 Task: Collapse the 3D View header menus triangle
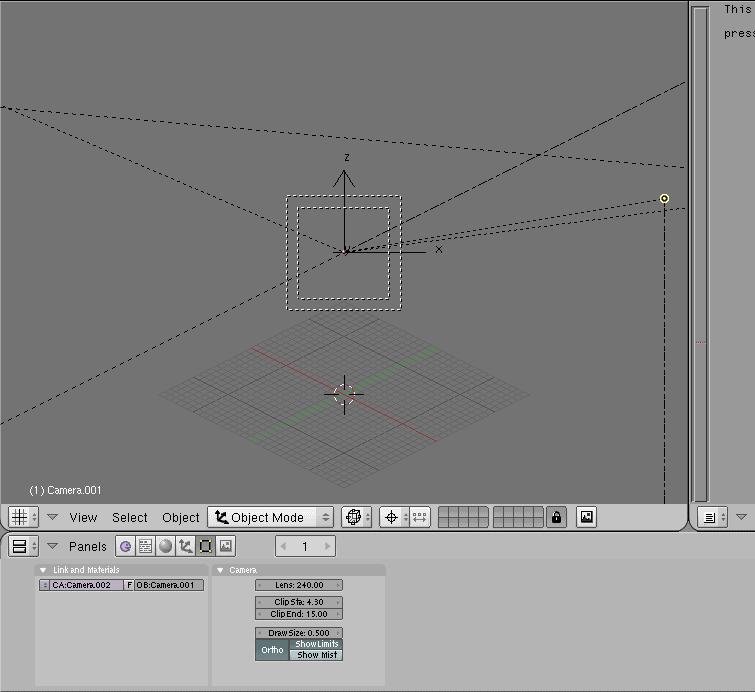coord(52,517)
